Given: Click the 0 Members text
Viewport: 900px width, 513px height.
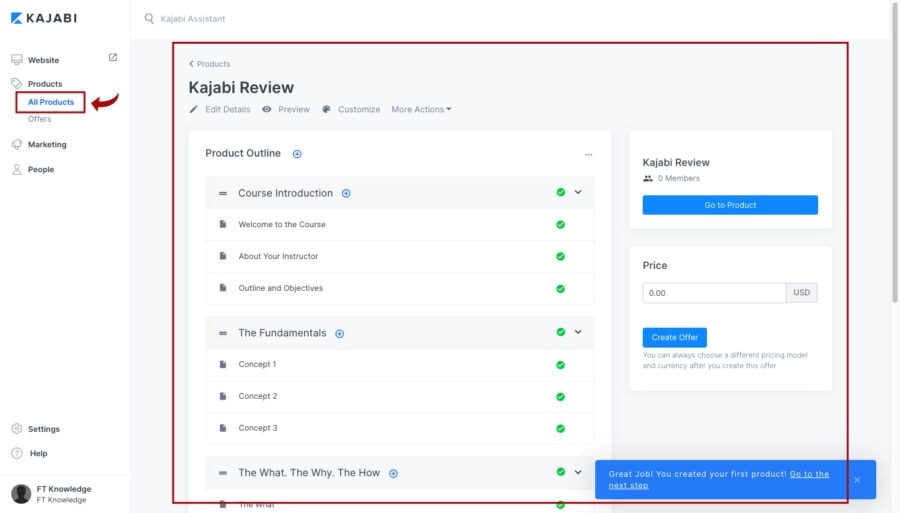Looking at the screenshot, I should click(x=678, y=178).
